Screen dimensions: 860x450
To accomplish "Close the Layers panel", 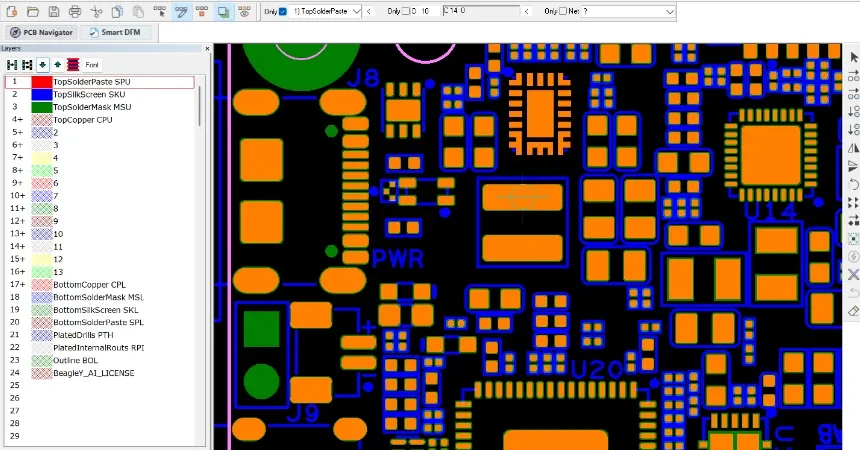I will [207, 49].
